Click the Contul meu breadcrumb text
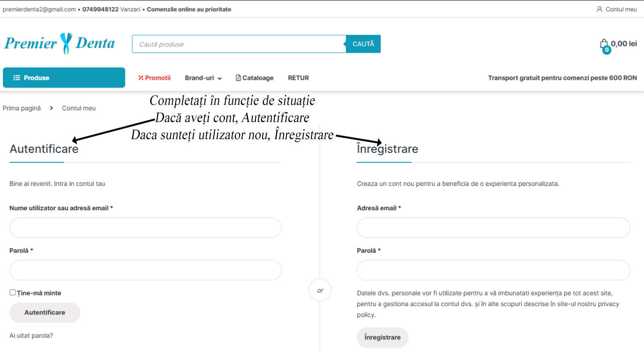Image resolution: width=644 pixels, height=351 pixels. coord(79,108)
